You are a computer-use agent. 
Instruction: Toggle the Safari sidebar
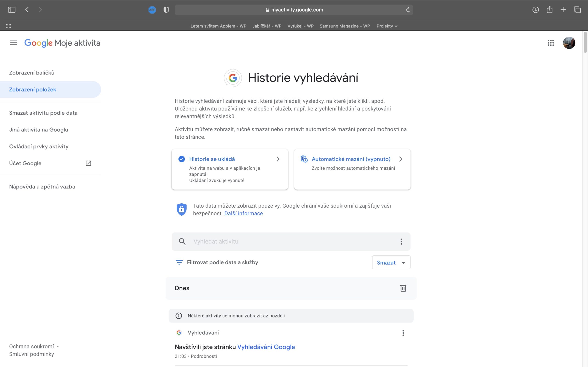coord(12,10)
